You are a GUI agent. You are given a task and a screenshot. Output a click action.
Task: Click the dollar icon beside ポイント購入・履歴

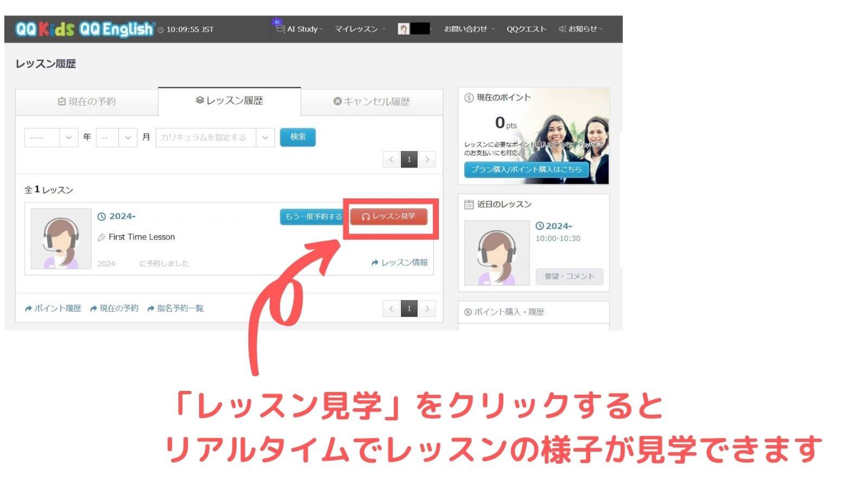(469, 312)
